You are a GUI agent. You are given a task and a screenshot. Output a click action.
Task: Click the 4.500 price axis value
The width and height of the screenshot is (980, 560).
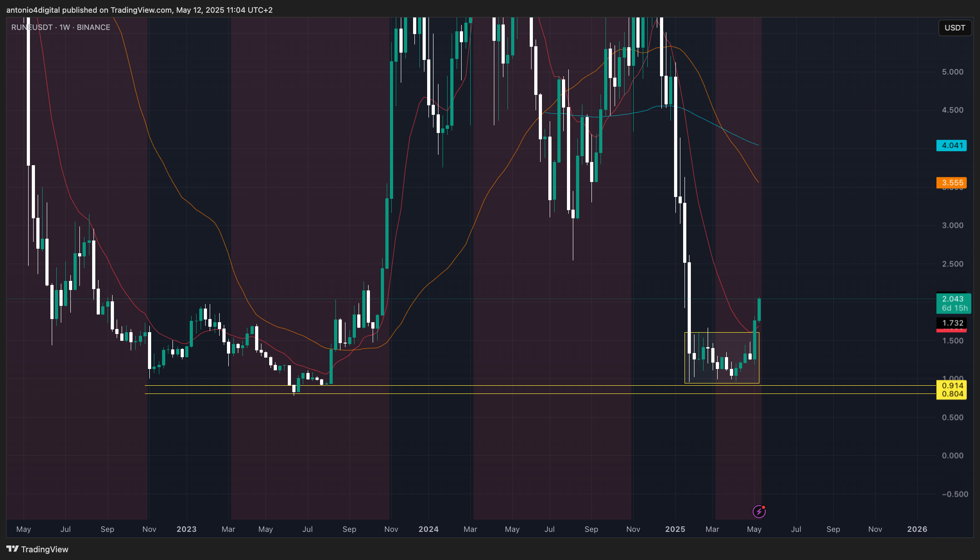tap(952, 110)
